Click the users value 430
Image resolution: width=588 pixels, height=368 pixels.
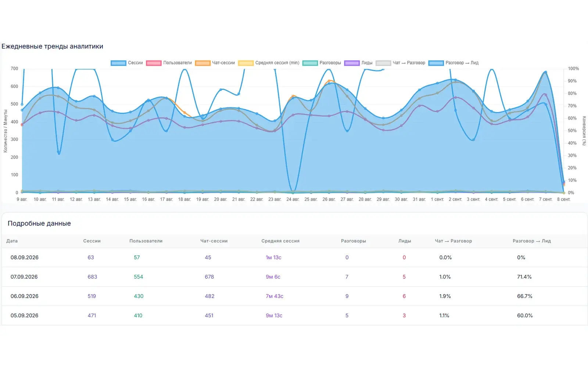pos(139,296)
